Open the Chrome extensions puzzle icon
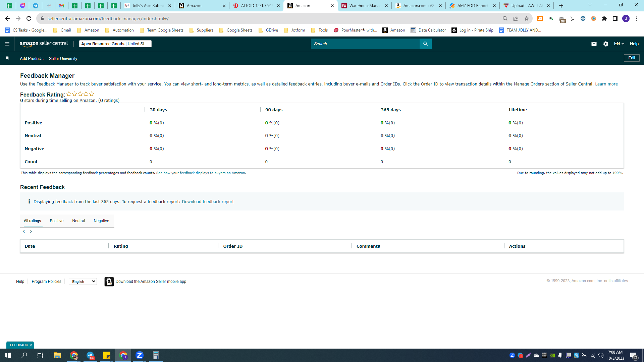This screenshot has width=644, height=362. [604, 18]
